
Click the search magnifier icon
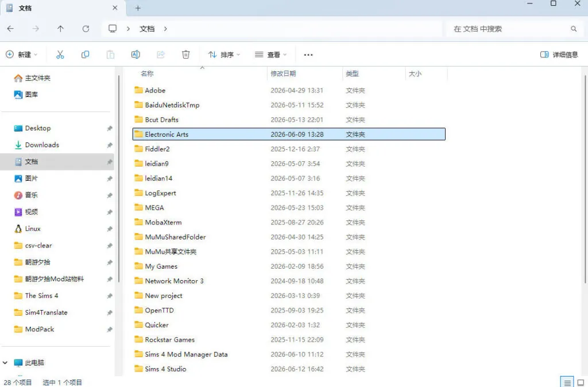(574, 29)
